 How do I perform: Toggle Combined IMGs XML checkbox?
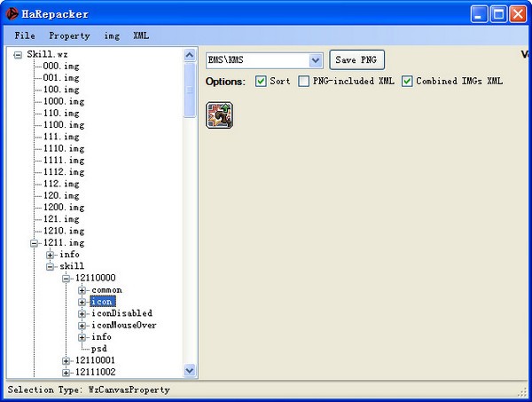click(407, 81)
